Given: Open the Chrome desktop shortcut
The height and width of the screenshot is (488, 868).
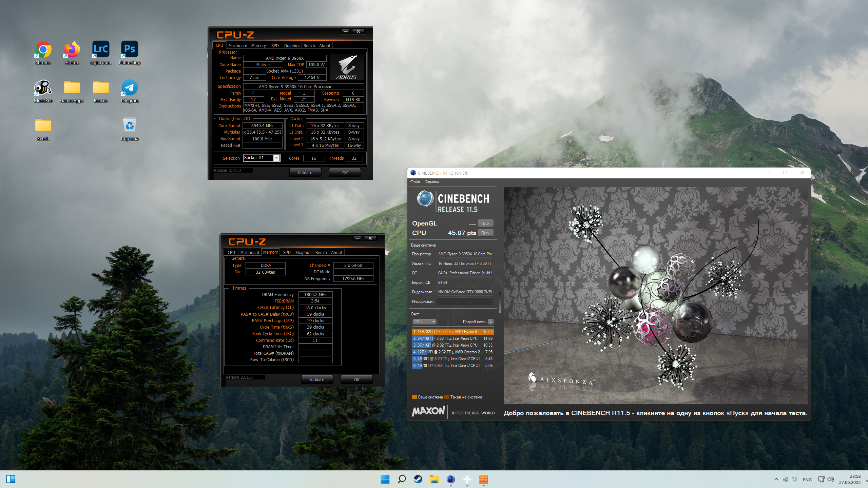Looking at the screenshot, I should tap(43, 53).
